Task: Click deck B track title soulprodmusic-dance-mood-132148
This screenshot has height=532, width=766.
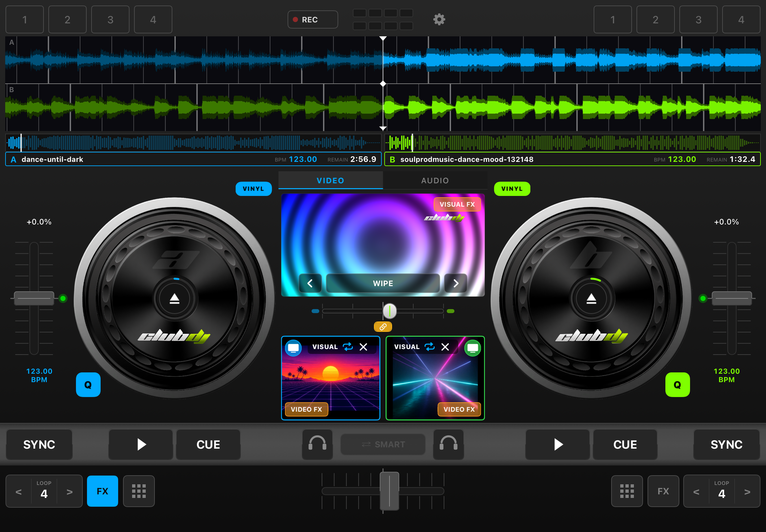Action: point(466,159)
